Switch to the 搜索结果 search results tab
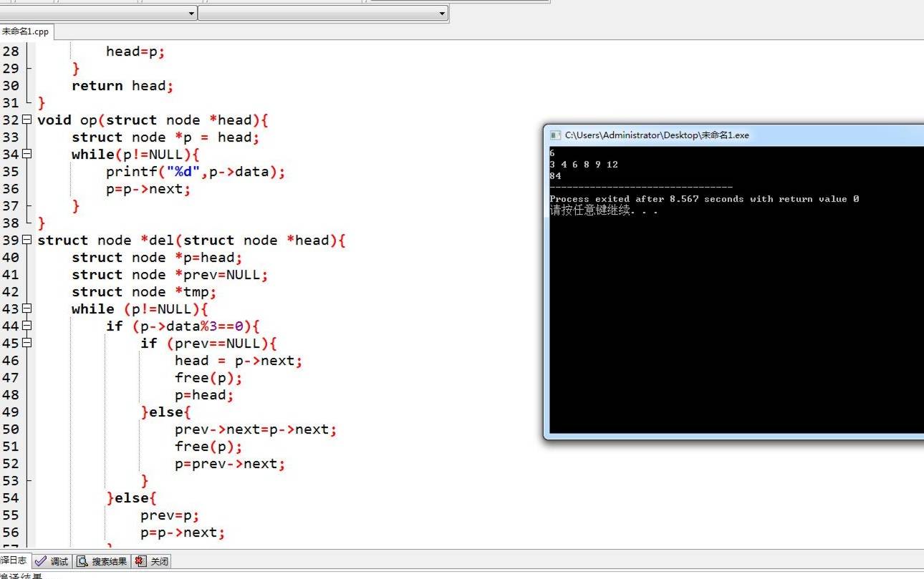The height and width of the screenshot is (579, 924). [x=102, y=561]
